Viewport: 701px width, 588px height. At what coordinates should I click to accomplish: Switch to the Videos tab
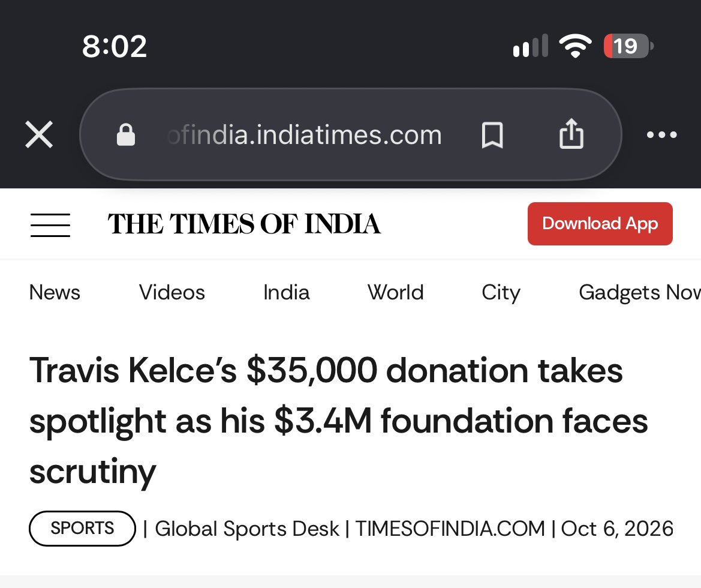[x=172, y=293]
